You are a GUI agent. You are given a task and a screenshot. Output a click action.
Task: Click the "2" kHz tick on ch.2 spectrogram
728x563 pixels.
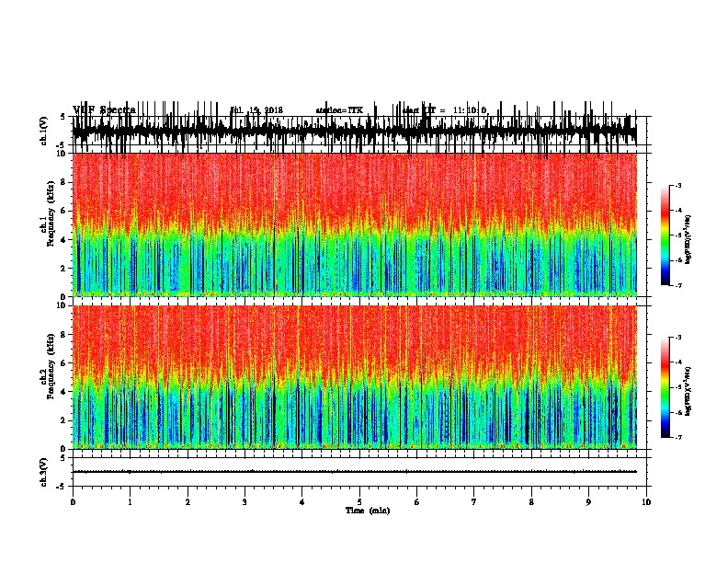(x=63, y=420)
